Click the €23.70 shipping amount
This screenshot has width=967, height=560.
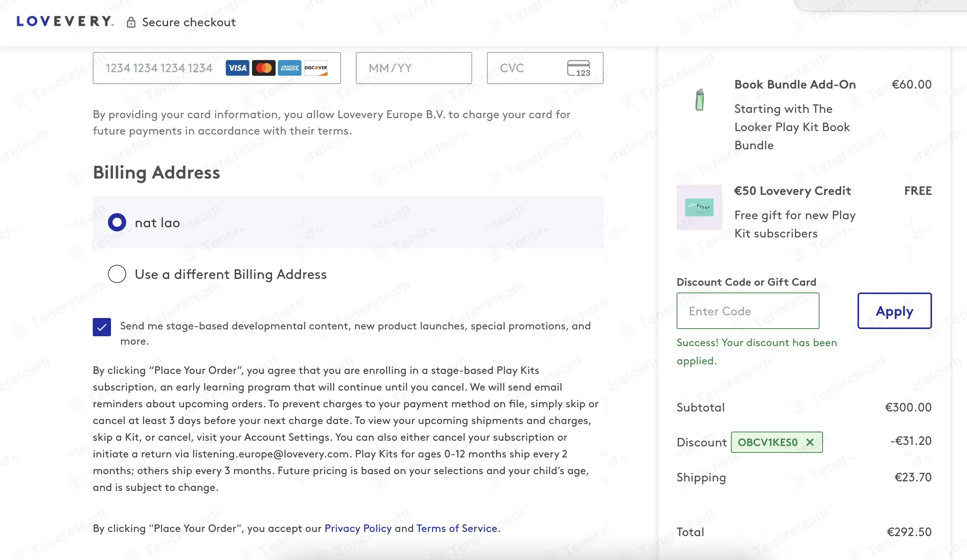(x=913, y=477)
